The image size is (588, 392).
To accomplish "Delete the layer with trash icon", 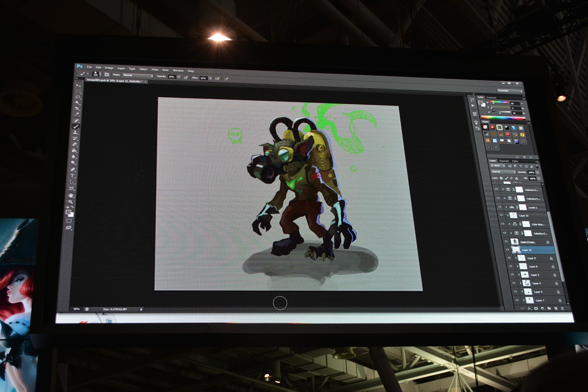I will pos(562,309).
